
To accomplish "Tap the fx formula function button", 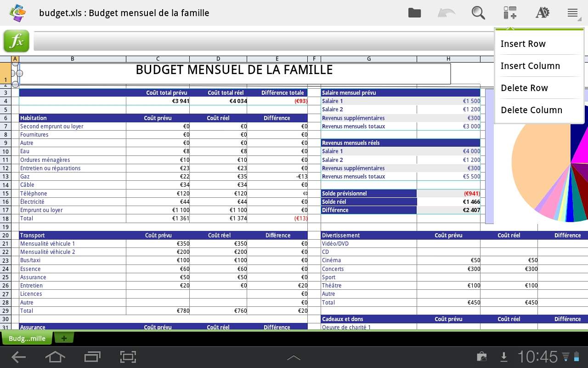I will pos(17,41).
